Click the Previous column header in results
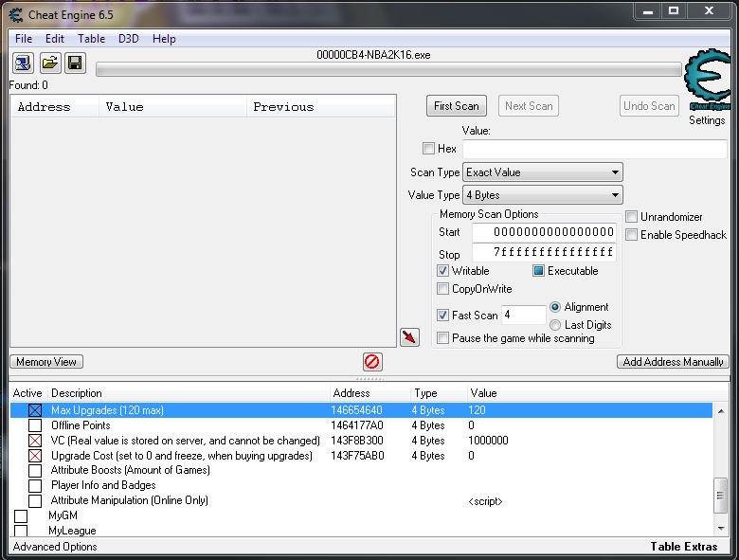 pos(320,107)
